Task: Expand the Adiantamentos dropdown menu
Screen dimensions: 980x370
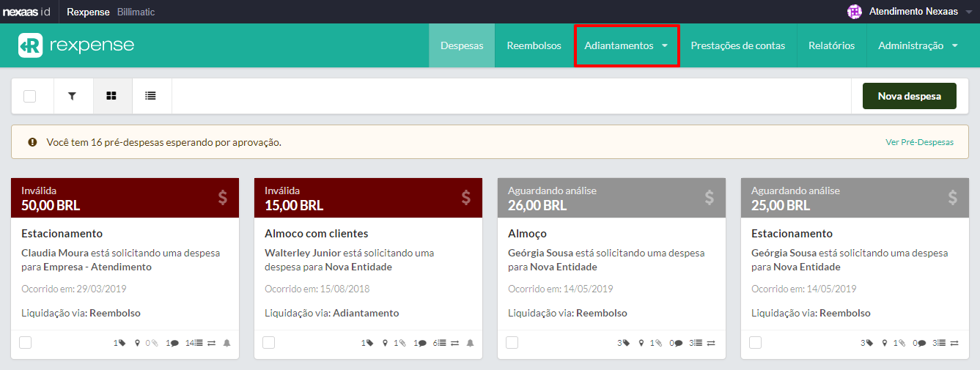Action: [626, 45]
